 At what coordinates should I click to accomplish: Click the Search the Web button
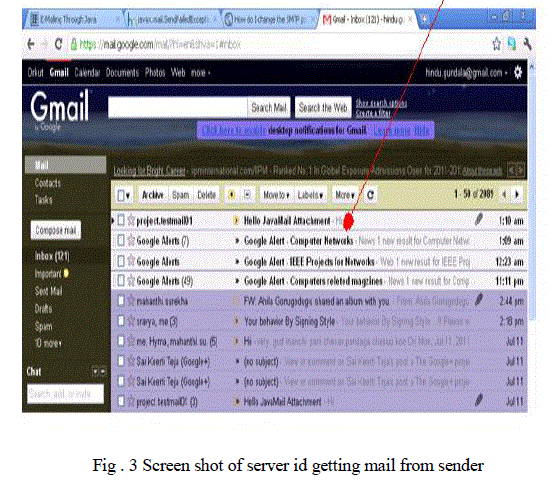tap(323, 107)
